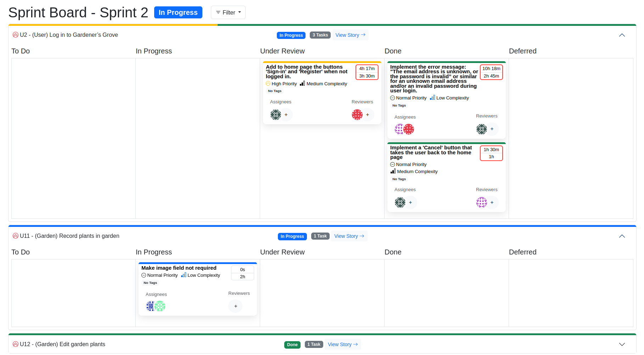Collapse the U2 Log in story section
The width and height of the screenshot is (644, 355).
coord(622,35)
